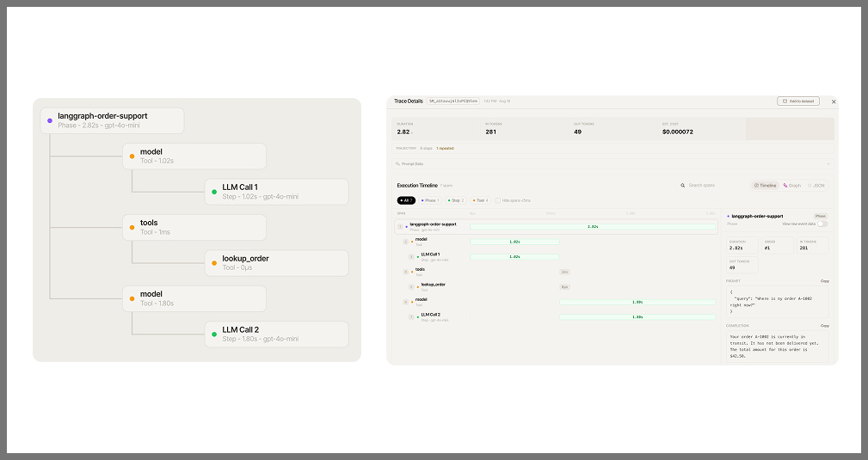The width and height of the screenshot is (868, 460).
Task: Click the 'Execution Timeline' heading
Action: pos(417,186)
